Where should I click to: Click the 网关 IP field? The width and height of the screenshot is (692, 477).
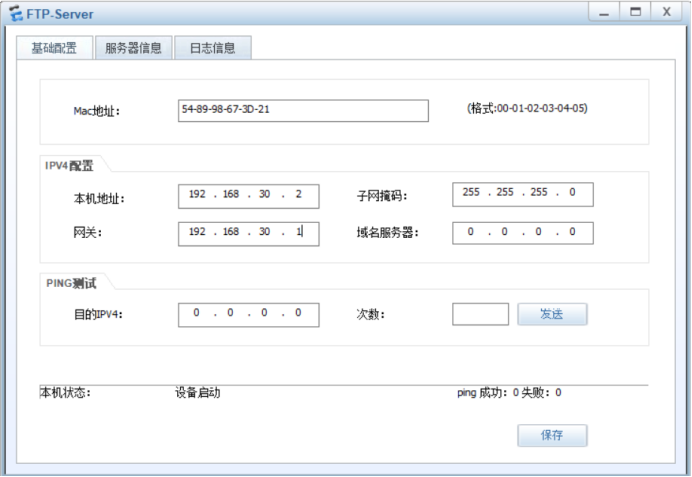(x=248, y=233)
